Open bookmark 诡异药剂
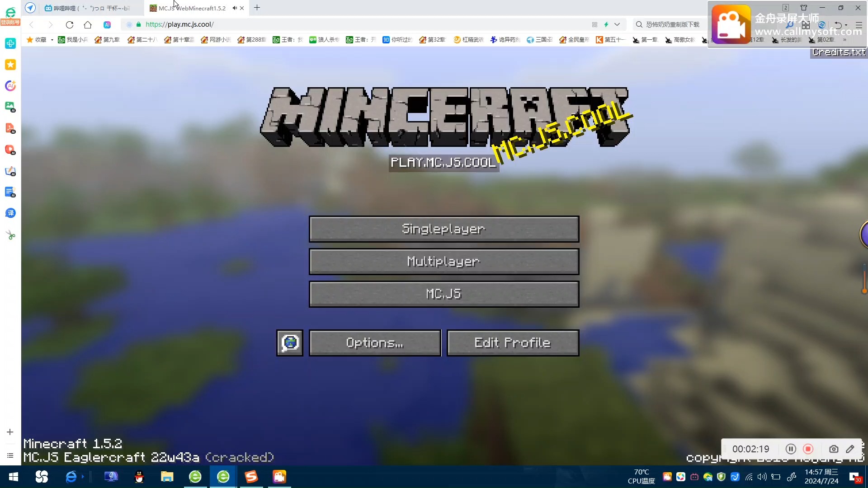 [x=505, y=40]
